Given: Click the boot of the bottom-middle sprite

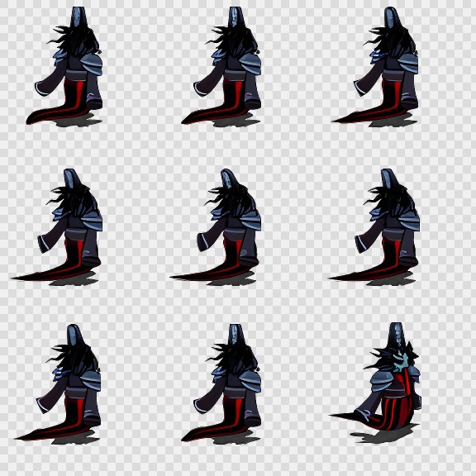Looking at the screenshot, I should (253, 420).
